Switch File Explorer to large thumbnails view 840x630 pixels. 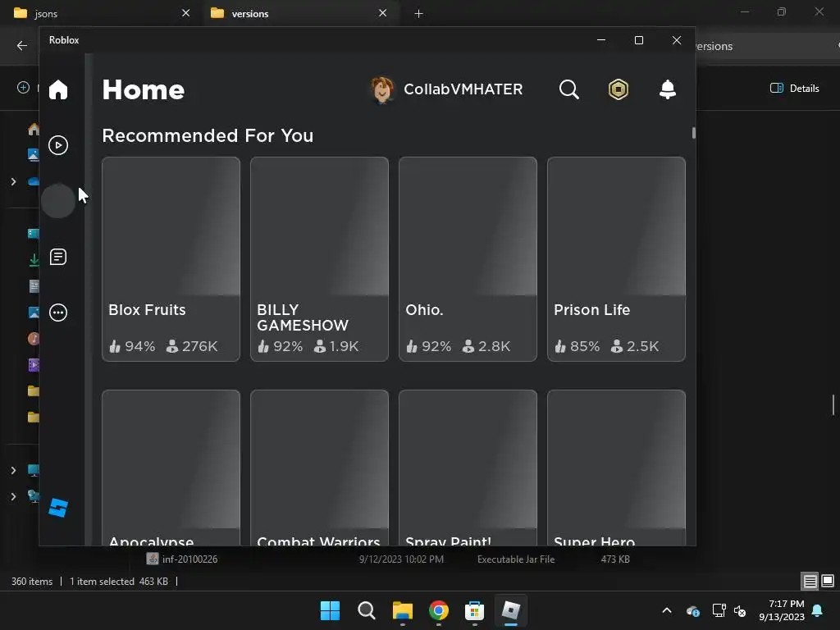coord(828,581)
